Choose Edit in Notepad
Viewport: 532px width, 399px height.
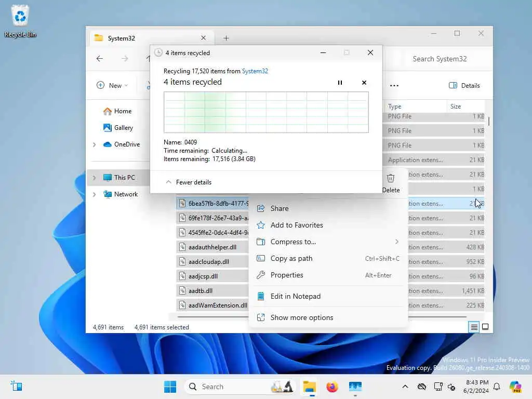pos(328,296)
